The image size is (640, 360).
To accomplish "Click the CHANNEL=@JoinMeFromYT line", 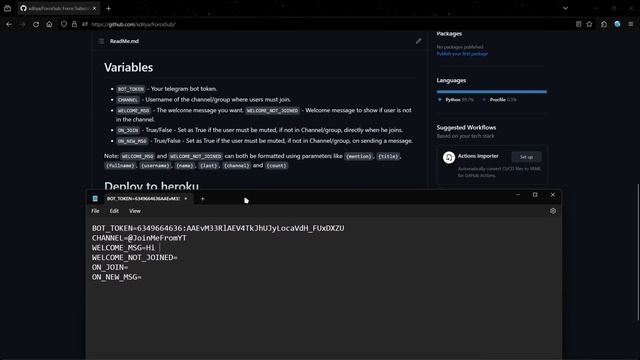I will tap(139, 238).
